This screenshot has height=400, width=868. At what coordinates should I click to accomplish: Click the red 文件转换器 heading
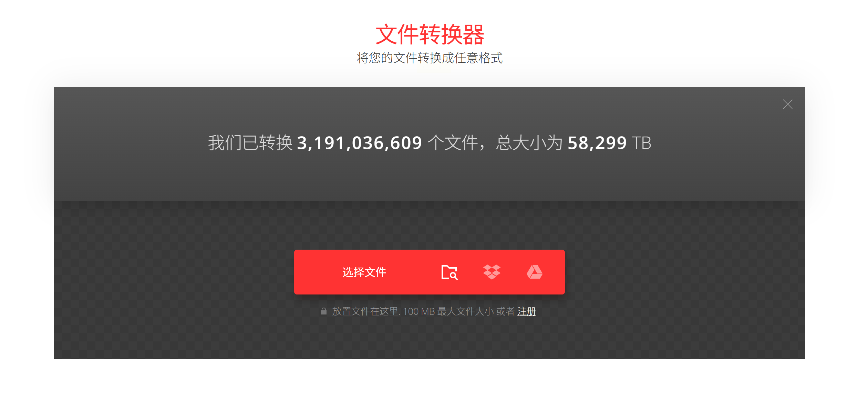[430, 34]
